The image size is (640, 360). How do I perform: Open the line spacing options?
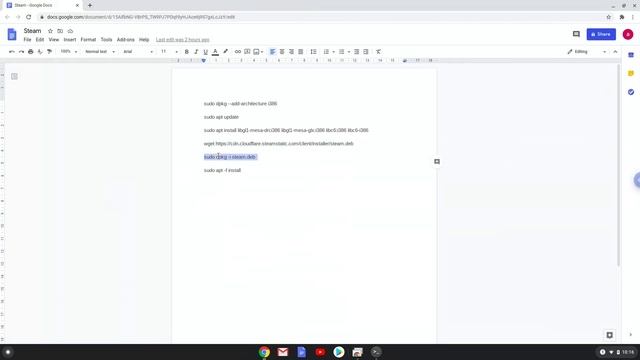pos(313,52)
